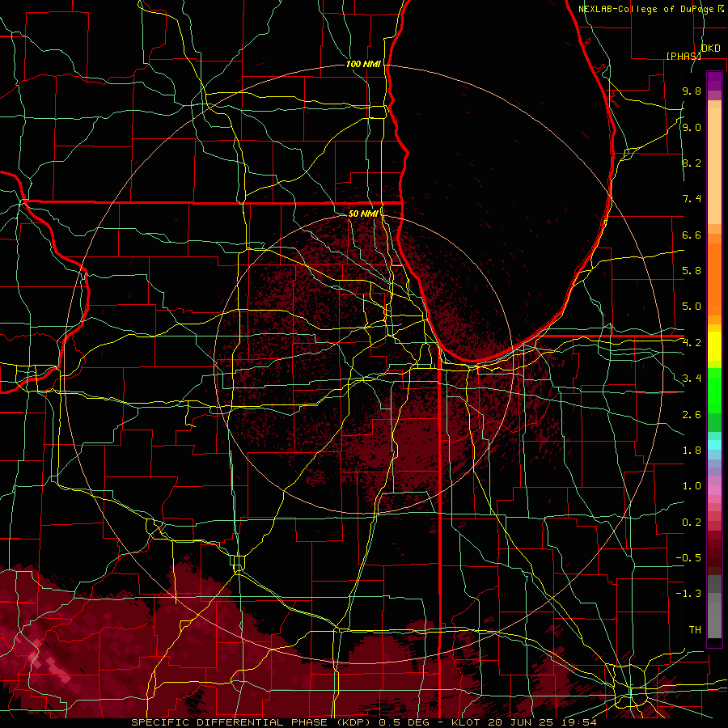Click the TH threshold label on the scale
Viewport: 728px width, 728px height.
pos(695,630)
